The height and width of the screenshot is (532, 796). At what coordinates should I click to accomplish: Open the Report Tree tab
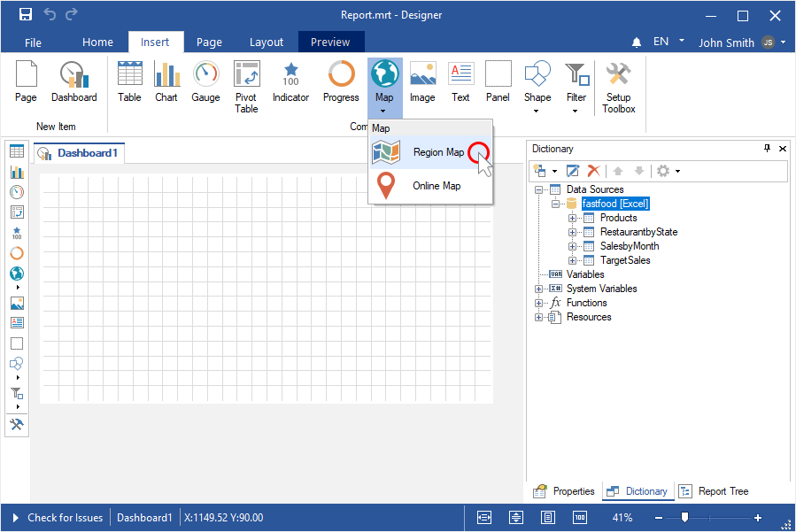718,491
